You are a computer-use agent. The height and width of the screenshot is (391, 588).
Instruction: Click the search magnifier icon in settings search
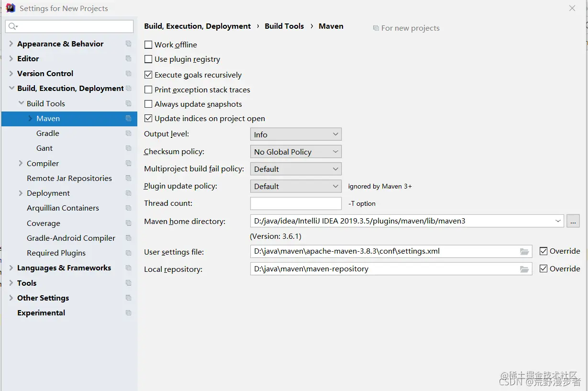pos(13,26)
